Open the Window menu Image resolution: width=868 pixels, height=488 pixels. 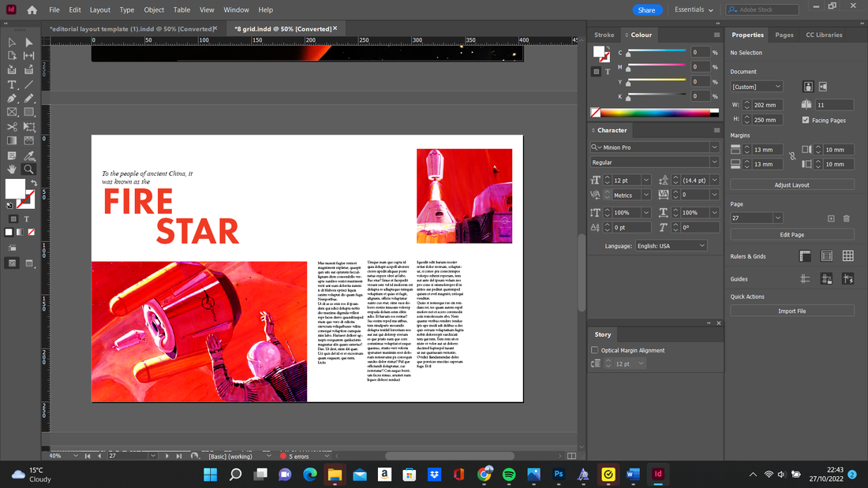pyautogui.click(x=237, y=10)
